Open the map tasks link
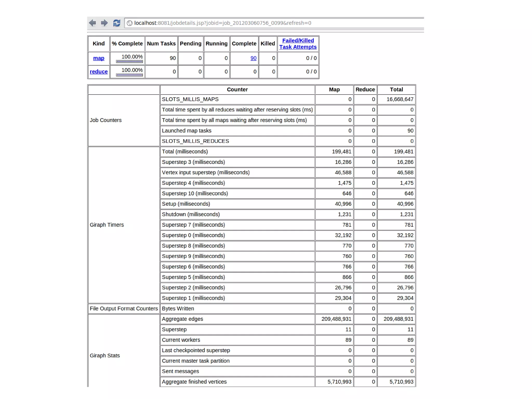Image resolution: width=532 pixels, height=399 pixels. click(98, 58)
